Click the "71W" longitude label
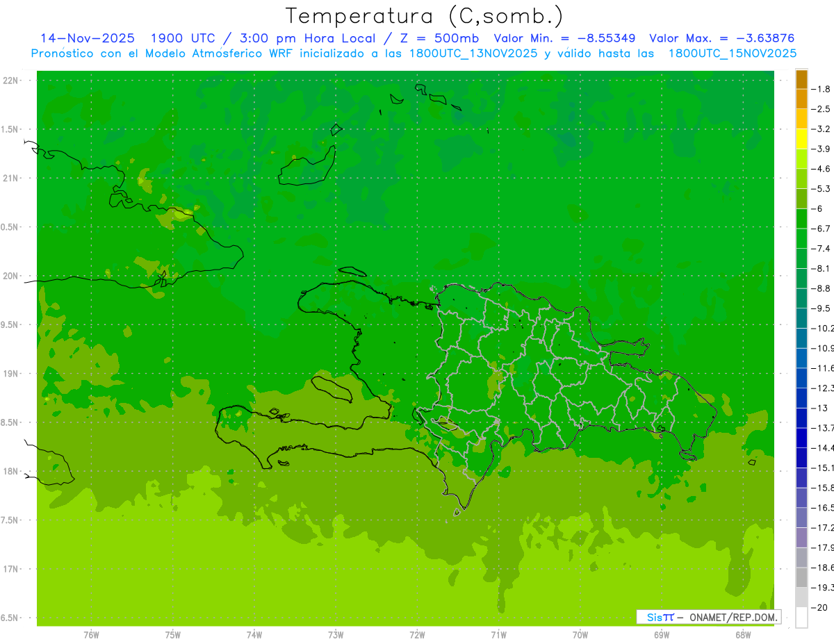The image size is (834, 644). point(498,634)
